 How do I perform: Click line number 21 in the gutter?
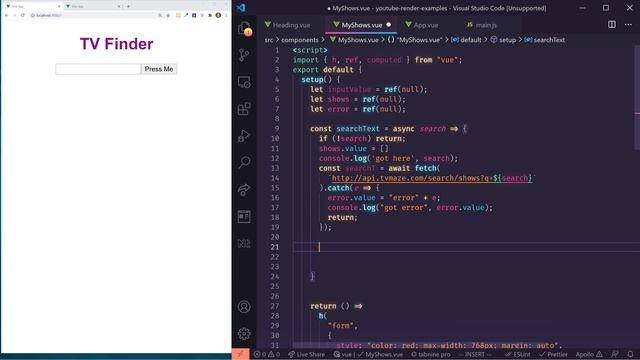coord(275,247)
